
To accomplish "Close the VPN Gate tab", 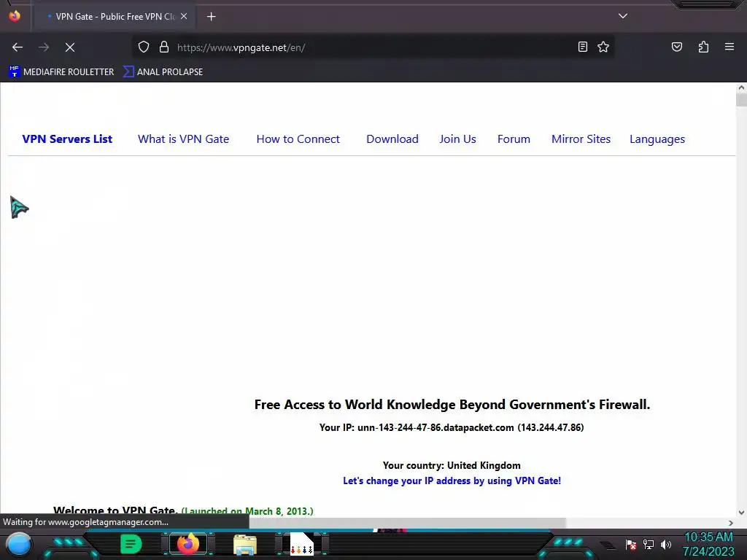I will coord(184,16).
